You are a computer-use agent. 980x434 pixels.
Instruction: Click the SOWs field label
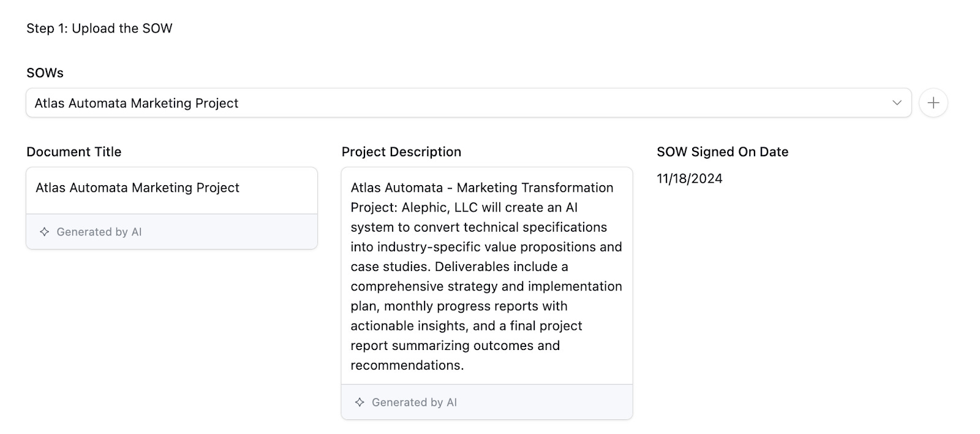coord(45,73)
